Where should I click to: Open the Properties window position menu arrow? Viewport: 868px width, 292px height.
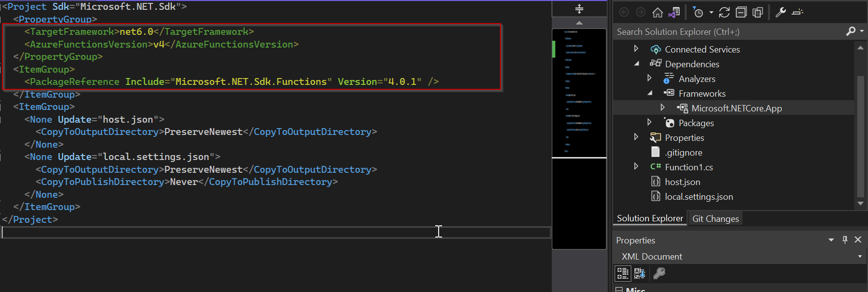[x=831, y=240]
